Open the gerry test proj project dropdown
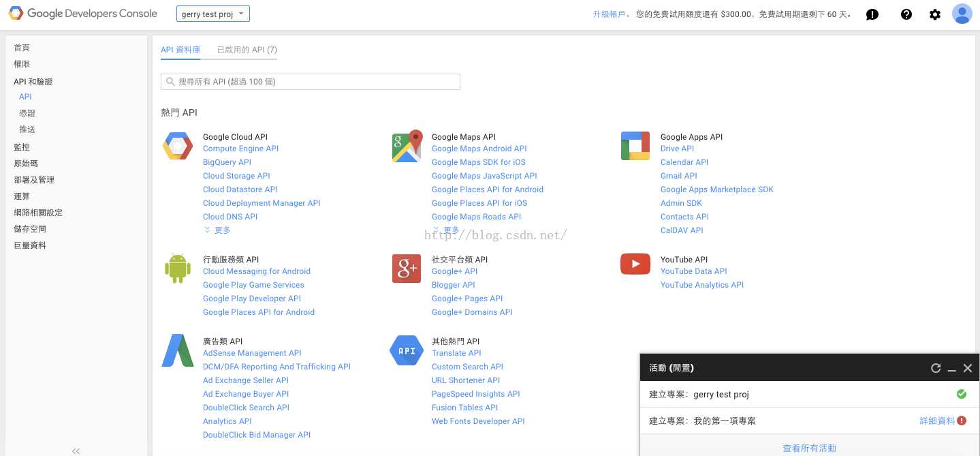Viewport: 980px width, 456px height. point(212,13)
